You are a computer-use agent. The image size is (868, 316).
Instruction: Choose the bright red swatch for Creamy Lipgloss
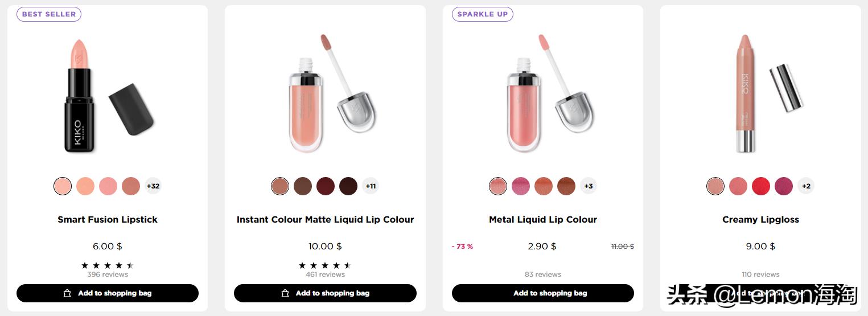pyautogui.click(x=761, y=186)
